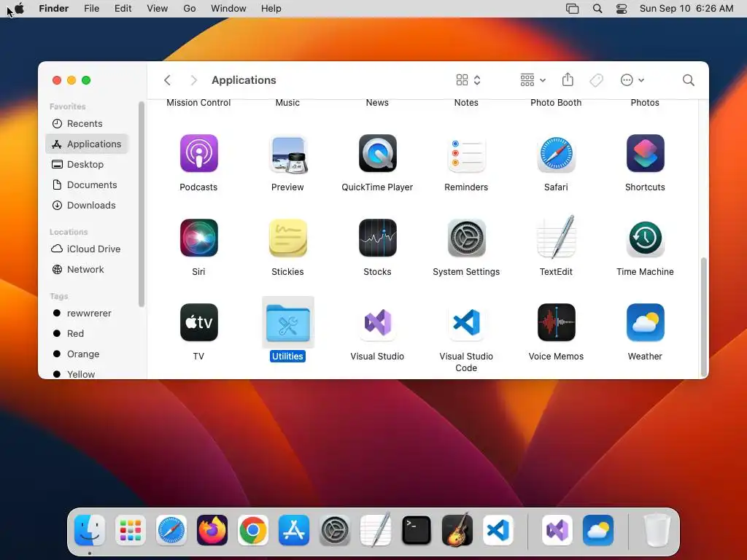
Task: Click the Finder icon in the Dock
Action: [90, 530]
